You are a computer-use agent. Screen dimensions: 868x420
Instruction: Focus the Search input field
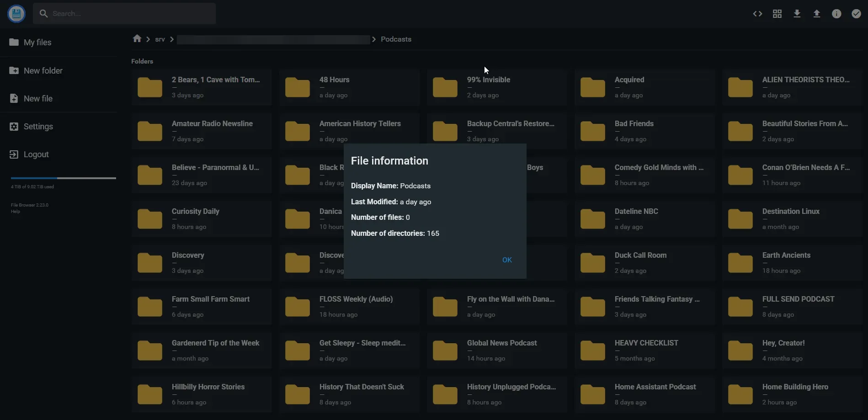[x=124, y=14]
